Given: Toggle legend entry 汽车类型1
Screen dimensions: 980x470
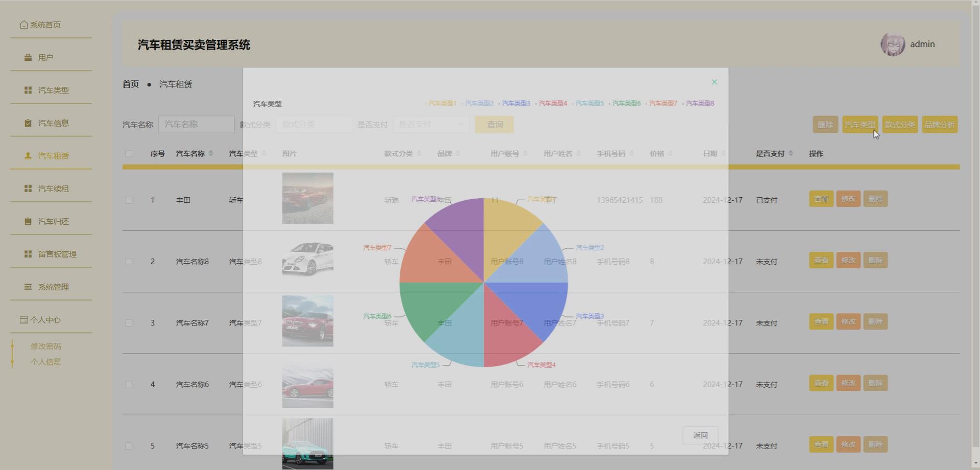Looking at the screenshot, I should 441,103.
